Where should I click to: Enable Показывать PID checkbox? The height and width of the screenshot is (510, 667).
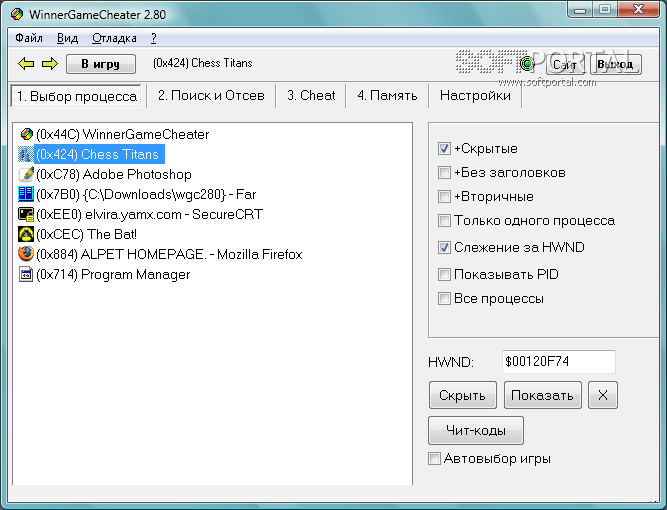444,274
